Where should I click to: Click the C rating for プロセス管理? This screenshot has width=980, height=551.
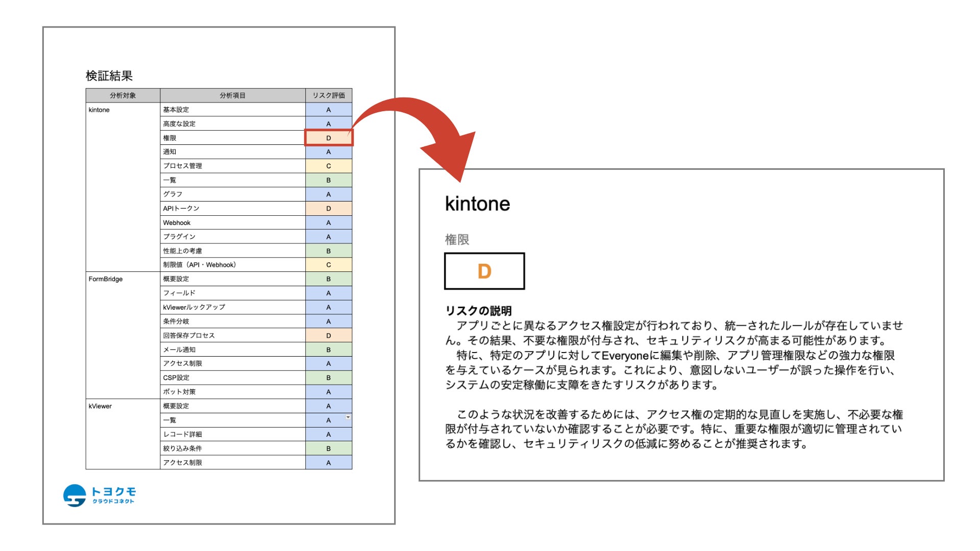(x=328, y=166)
